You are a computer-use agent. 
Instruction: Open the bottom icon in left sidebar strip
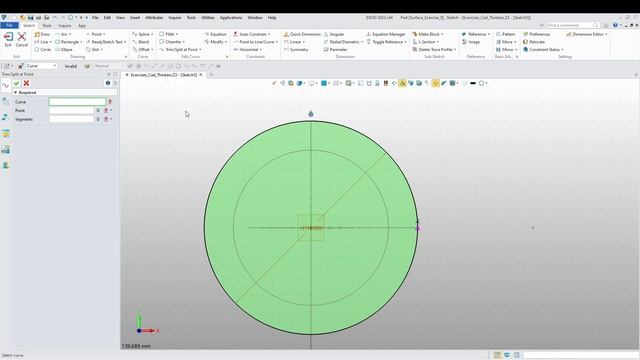point(5,165)
